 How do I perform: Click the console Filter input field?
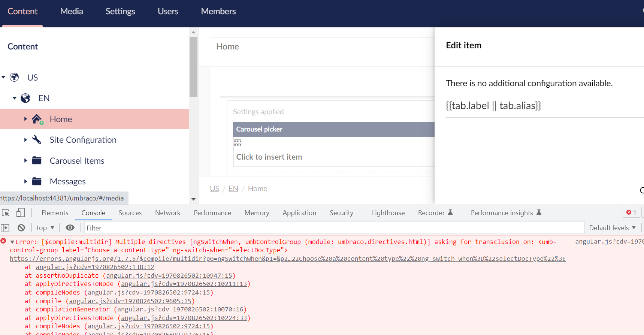click(333, 228)
